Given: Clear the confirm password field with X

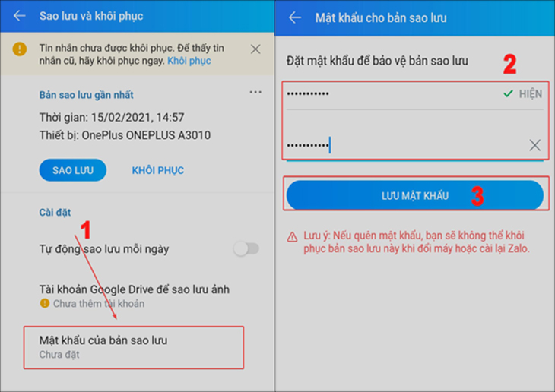Looking at the screenshot, I should coord(534,145).
